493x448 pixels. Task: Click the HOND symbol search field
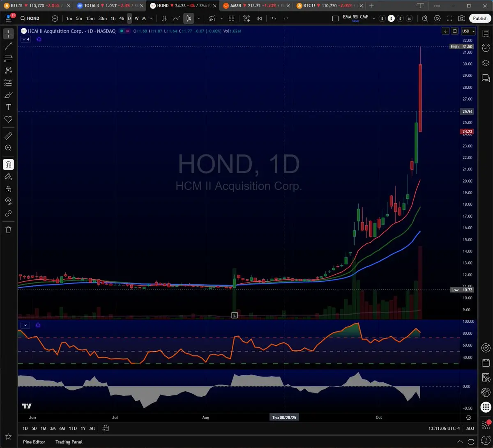pos(33,18)
